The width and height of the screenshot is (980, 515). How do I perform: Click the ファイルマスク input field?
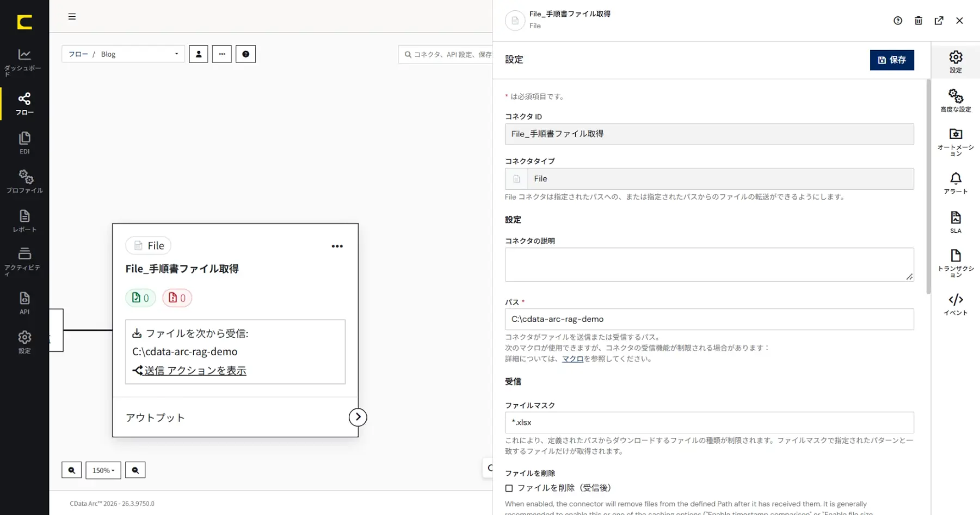click(x=710, y=423)
